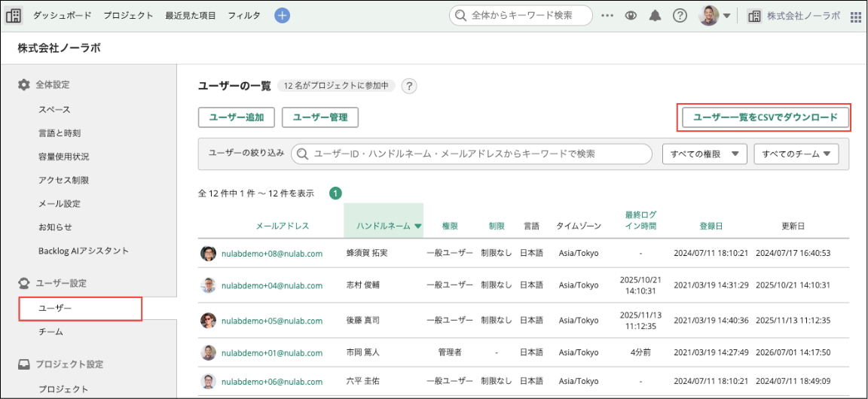Viewport: 868px width, 399px height.
Task: Sort by 登録日 column header
Action: pos(711,226)
